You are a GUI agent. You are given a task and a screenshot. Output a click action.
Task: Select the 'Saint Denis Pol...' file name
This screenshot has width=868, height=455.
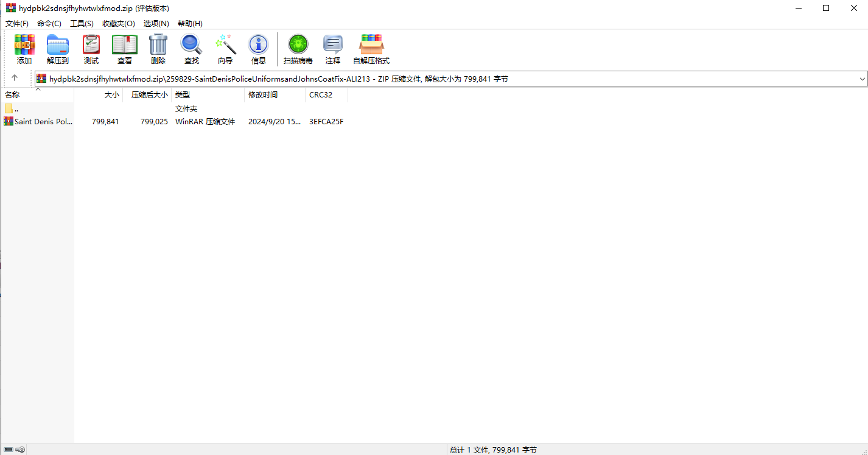click(43, 121)
